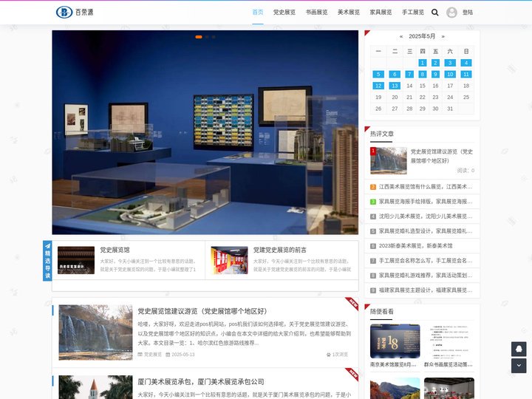Image resolution: width=532 pixels, height=399 pixels.
Task: Open hot article 家具展览婚礼造型设计
Action: click(426, 231)
